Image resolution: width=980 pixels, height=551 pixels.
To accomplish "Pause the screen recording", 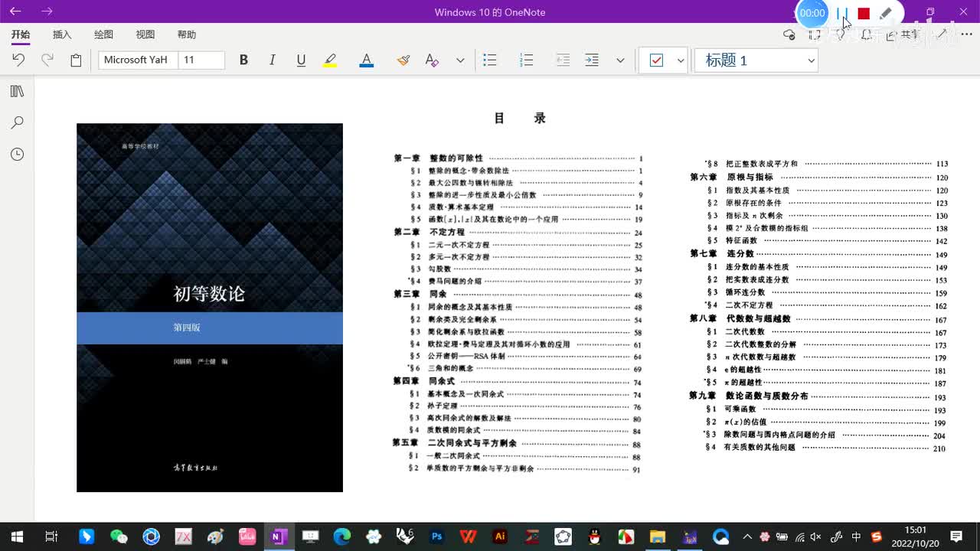I will point(842,13).
